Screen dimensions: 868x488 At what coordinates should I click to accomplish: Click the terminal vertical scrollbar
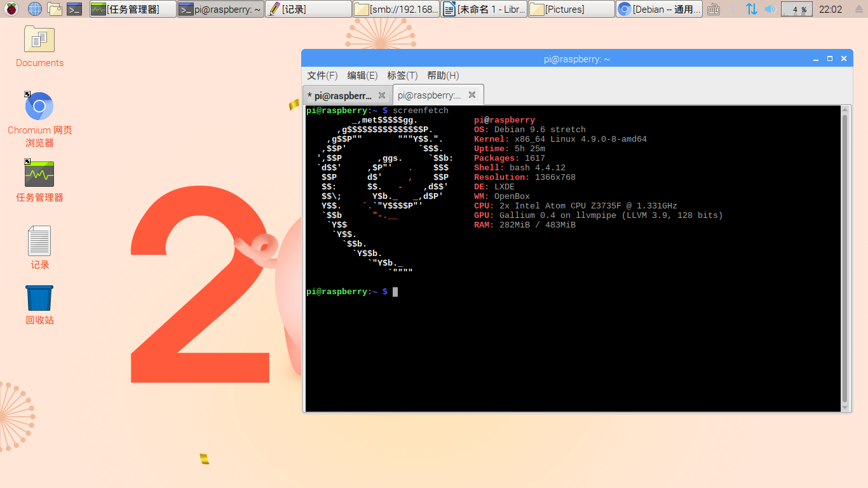pyautogui.click(x=844, y=258)
